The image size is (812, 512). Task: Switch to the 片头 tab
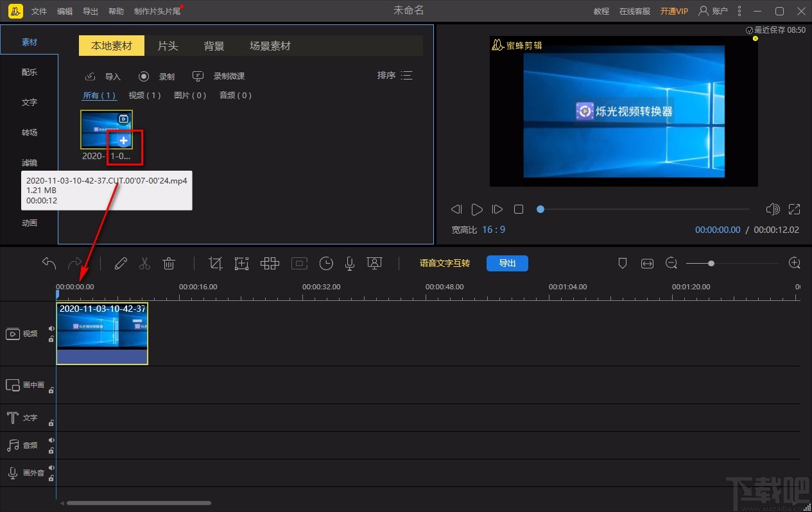pyautogui.click(x=168, y=46)
